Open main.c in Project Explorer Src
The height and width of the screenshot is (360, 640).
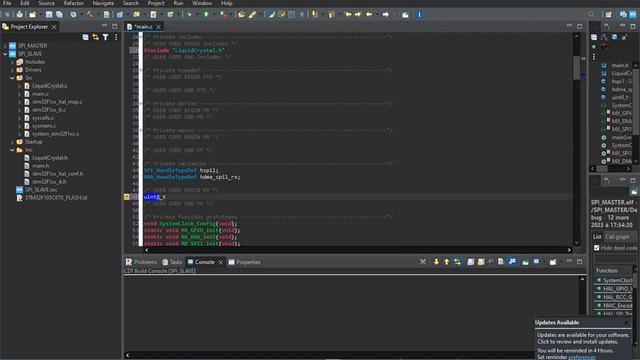point(40,94)
